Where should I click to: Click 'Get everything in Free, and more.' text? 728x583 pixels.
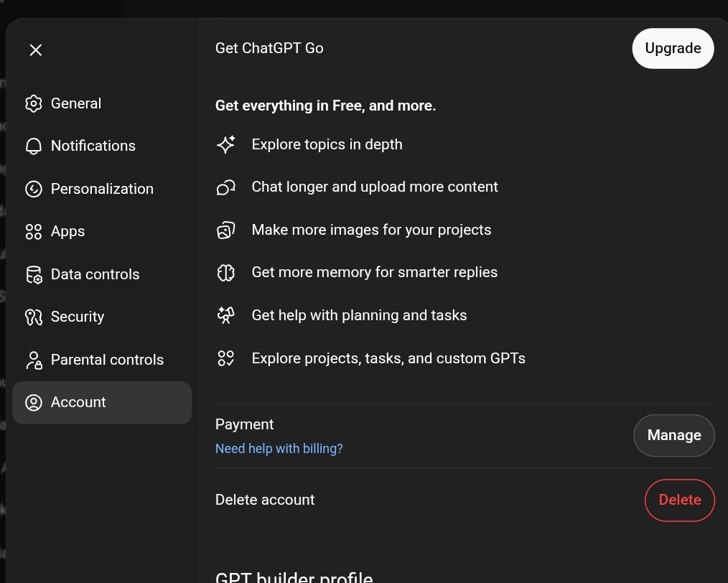coord(325,106)
